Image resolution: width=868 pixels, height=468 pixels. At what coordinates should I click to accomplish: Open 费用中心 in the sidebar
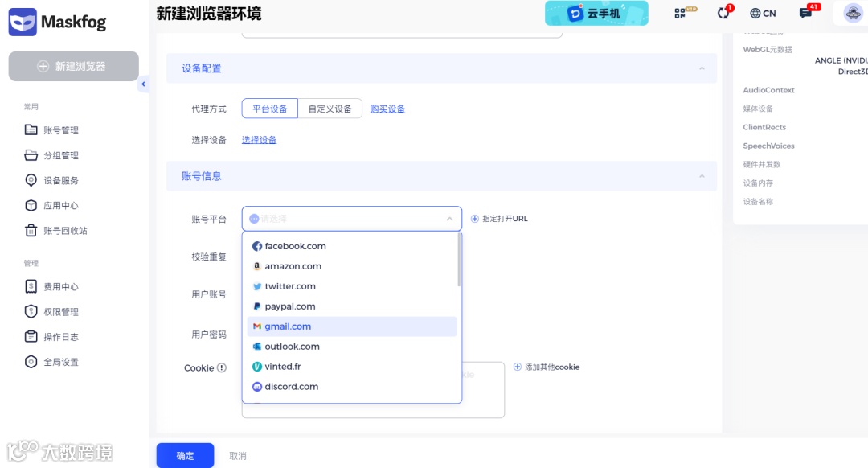[x=51, y=286]
